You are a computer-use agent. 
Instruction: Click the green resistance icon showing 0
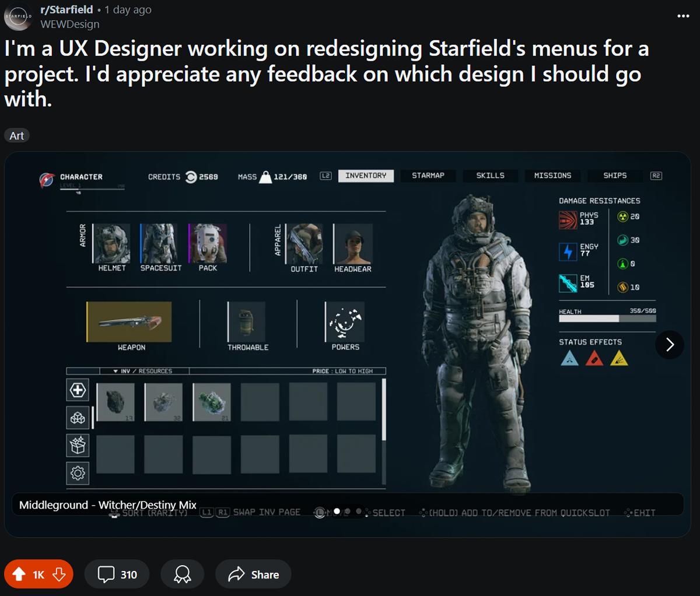(622, 264)
